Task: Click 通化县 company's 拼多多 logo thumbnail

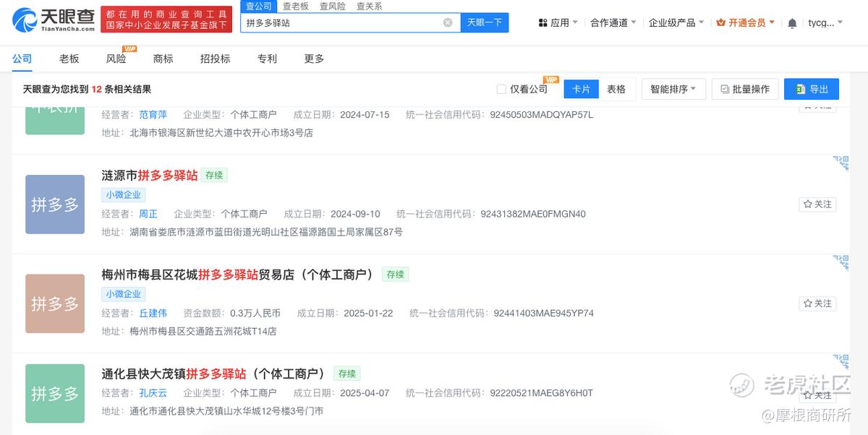Action: click(x=55, y=394)
